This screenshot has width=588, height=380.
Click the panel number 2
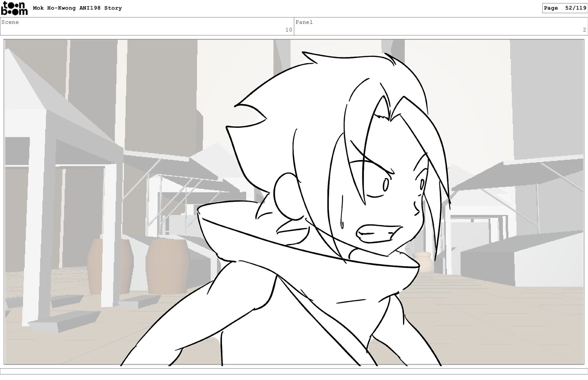coord(584,30)
